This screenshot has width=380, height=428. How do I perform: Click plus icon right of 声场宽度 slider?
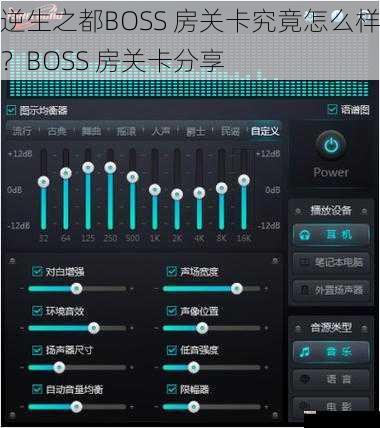pyautogui.click(x=266, y=289)
